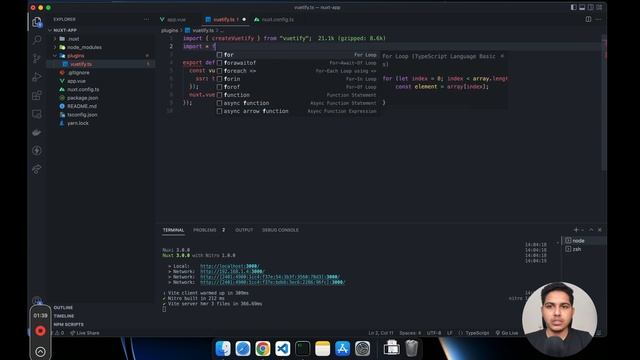Open the Remote Explorer view
The image size is (640, 360).
point(37,114)
